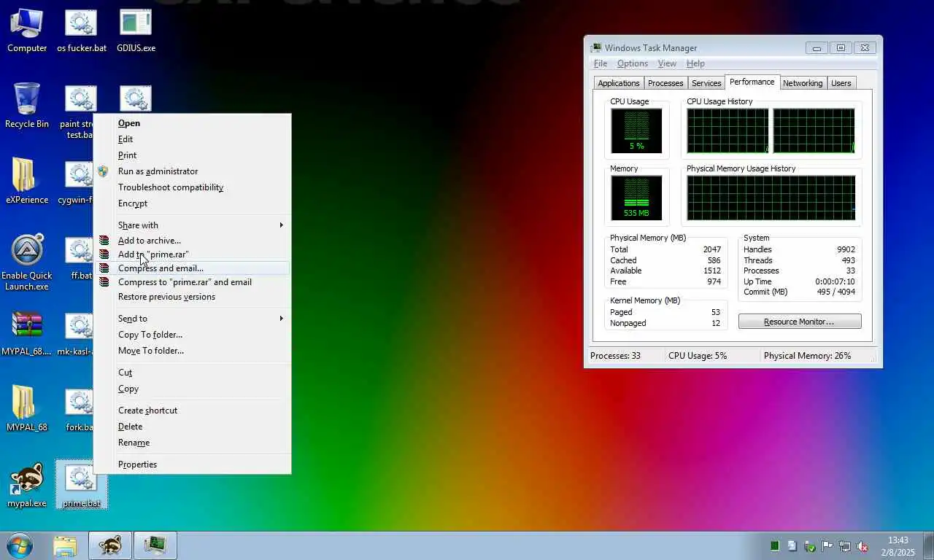Click the tray icon left of Safely Remove

(x=792, y=546)
